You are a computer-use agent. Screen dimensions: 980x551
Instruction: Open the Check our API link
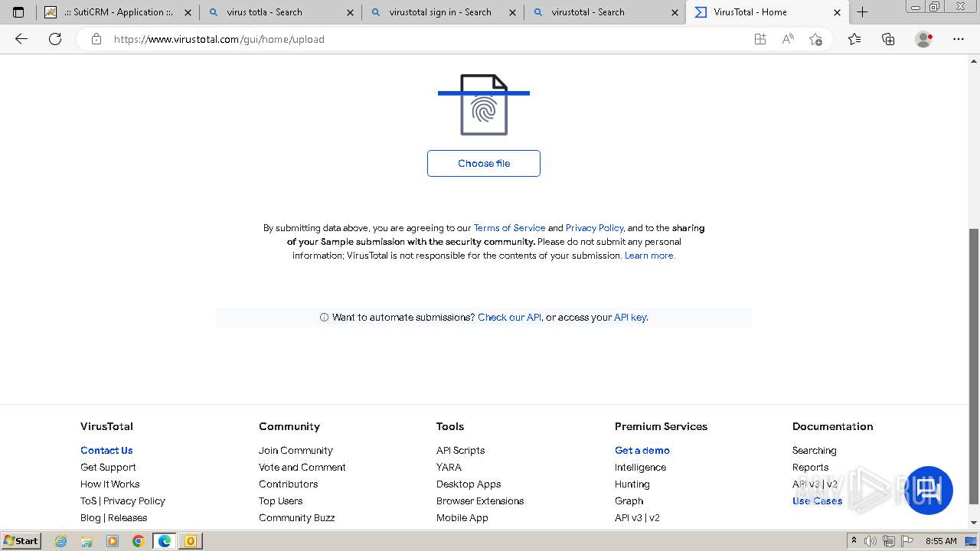point(509,317)
